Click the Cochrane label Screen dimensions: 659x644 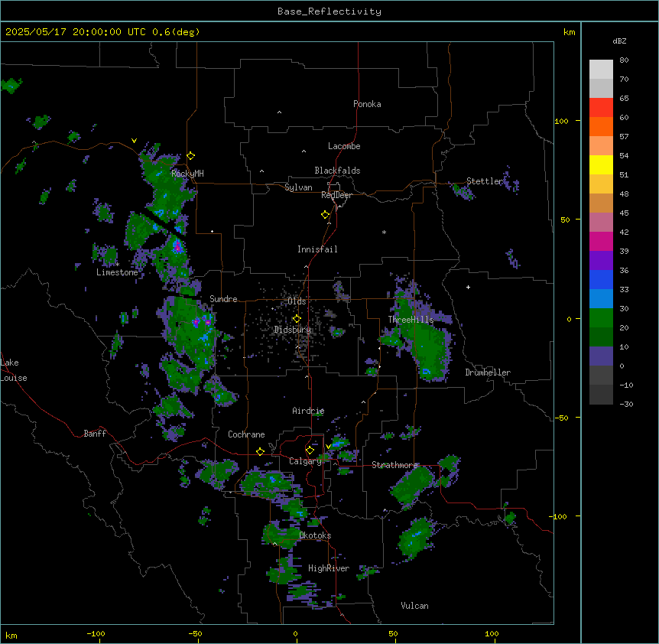click(246, 434)
